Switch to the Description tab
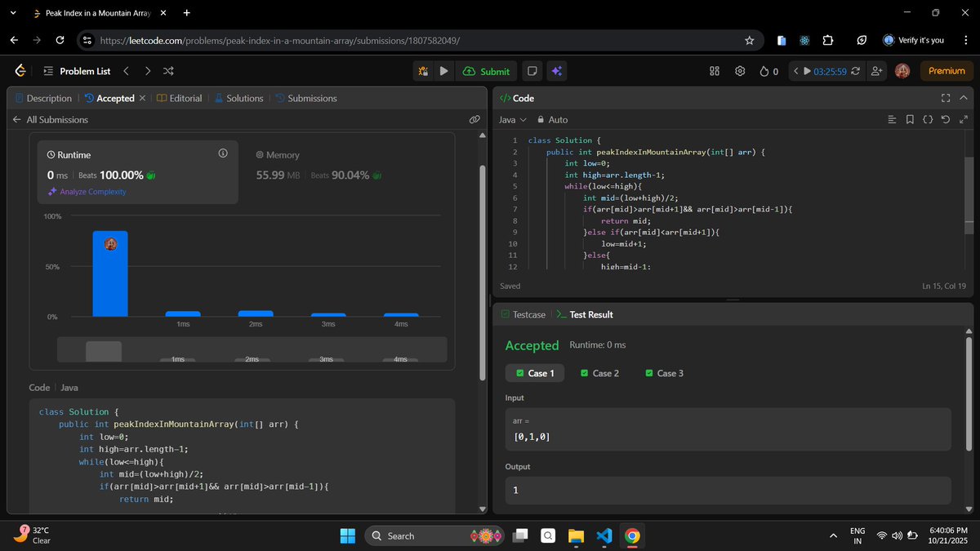The image size is (980, 551). click(x=43, y=98)
